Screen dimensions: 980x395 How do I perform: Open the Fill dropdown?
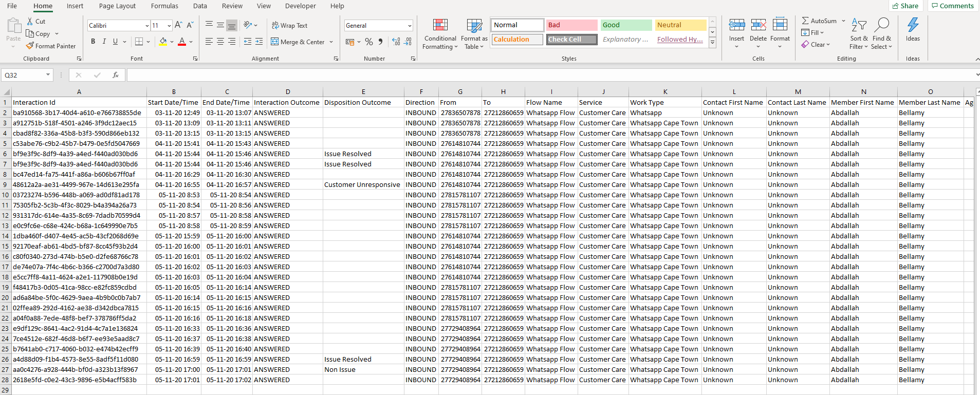point(812,33)
